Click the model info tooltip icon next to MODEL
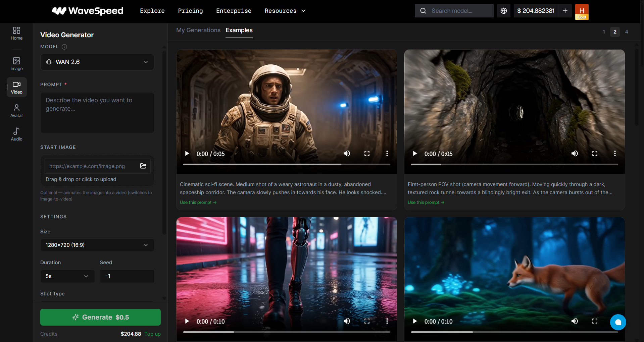The image size is (644, 342). pos(64,47)
